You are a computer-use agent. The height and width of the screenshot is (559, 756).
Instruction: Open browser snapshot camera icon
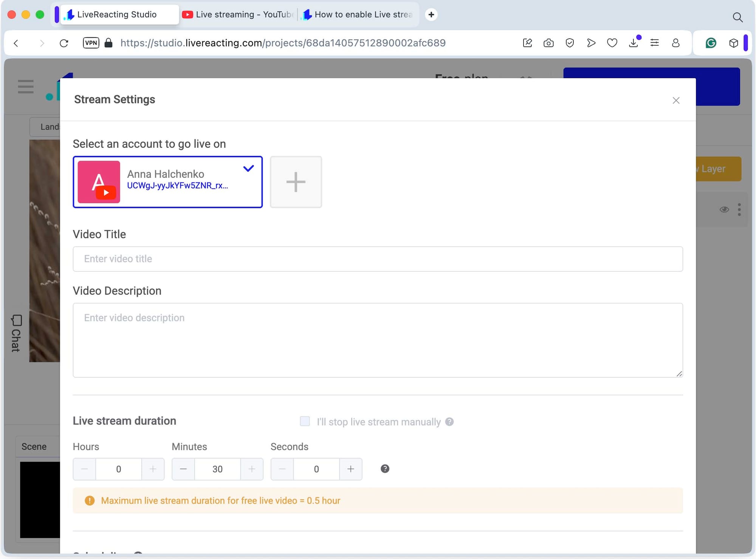click(548, 43)
